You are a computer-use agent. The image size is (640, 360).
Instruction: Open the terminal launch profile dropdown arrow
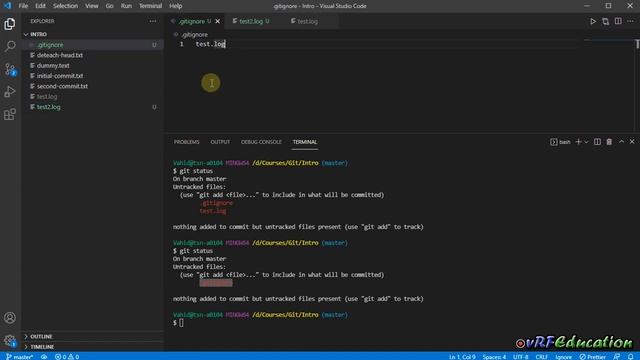(x=586, y=142)
